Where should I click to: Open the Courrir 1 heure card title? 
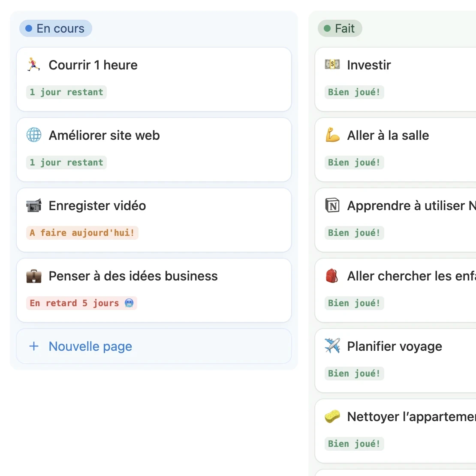[x=93, y=65]
